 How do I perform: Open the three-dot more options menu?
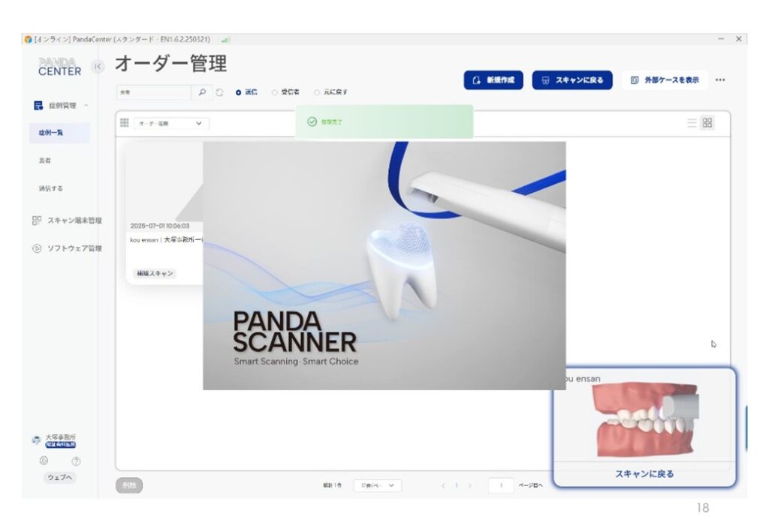[720, 80]
